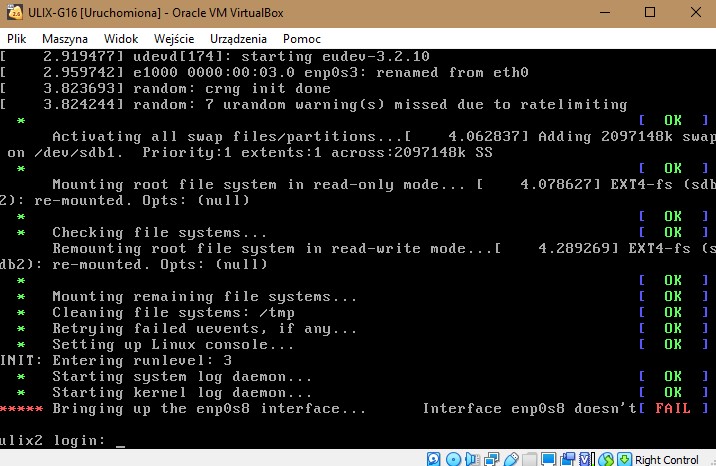Open the Plik menu
716x466 pixels.
tap(16, 37)
